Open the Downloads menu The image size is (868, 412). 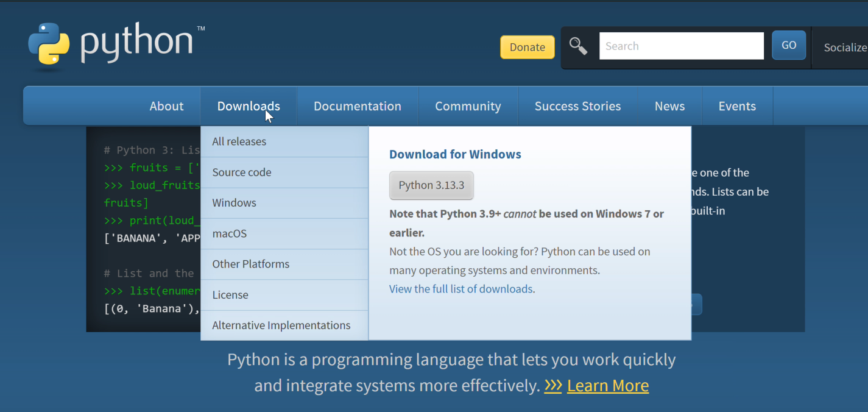(249, 106)
